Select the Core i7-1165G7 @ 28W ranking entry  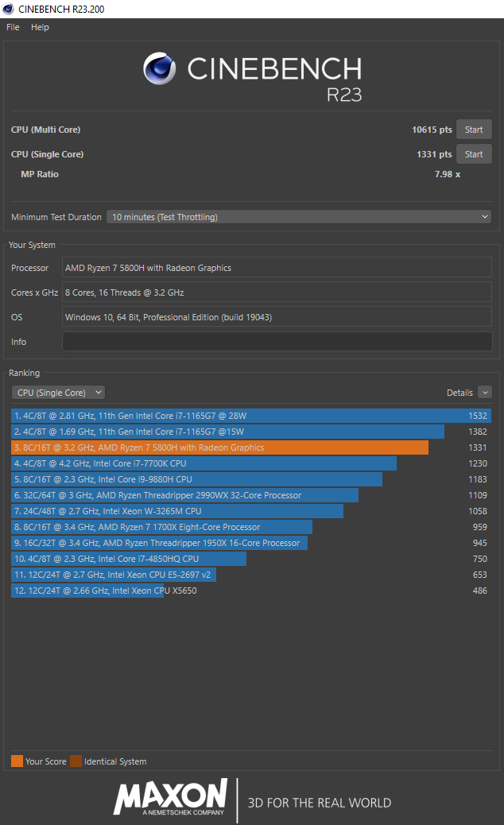238,416
